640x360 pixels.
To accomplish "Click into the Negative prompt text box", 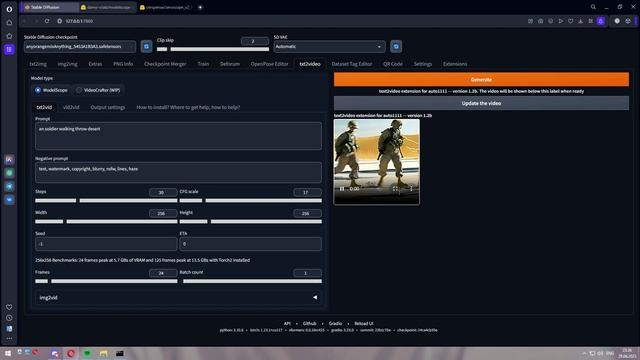I will [x=178, y=172].
